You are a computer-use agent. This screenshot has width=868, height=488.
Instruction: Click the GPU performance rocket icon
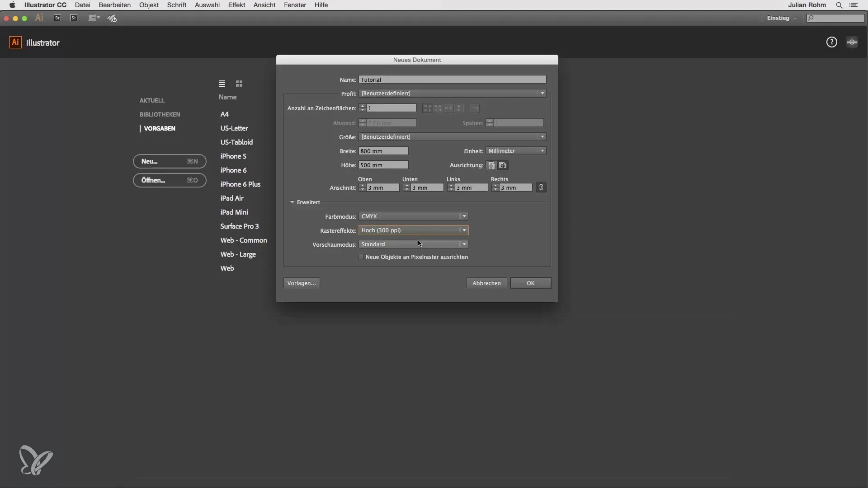(112, 18)
